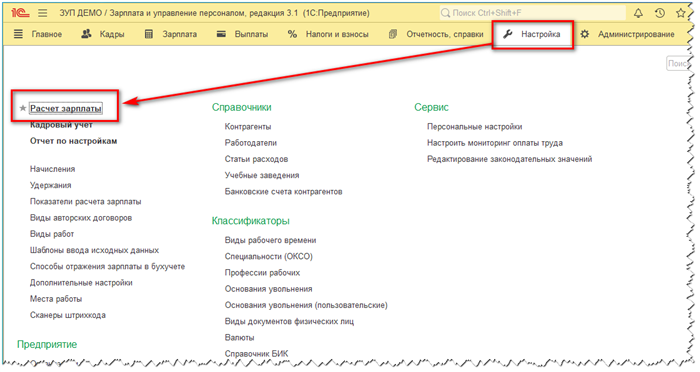Open the Выплаты section
Viewport: 700px width, 372px height.
[x=251, y=34]
